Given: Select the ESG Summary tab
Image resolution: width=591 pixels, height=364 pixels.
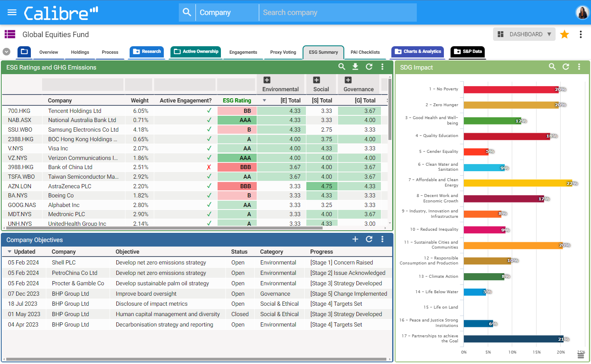Looking at the screenshot, I should 323,52.
